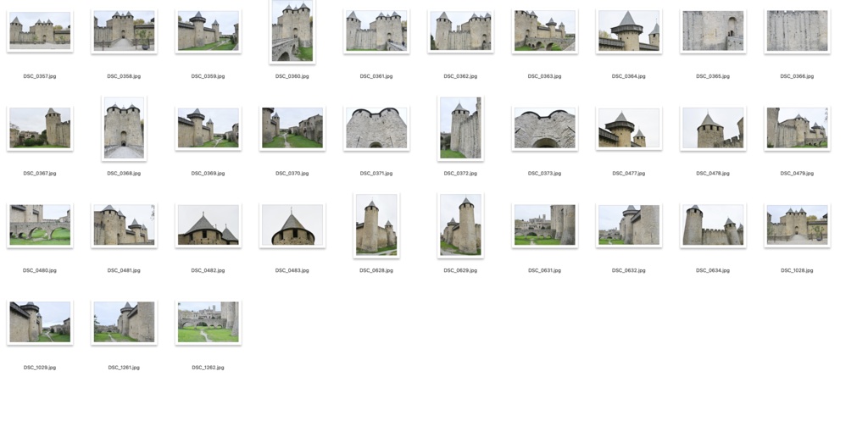Image resolution: width=868 pixels, height=432 pixels.
Task: Click the file name DSC_0358.jpg
Action: [124, 76]
